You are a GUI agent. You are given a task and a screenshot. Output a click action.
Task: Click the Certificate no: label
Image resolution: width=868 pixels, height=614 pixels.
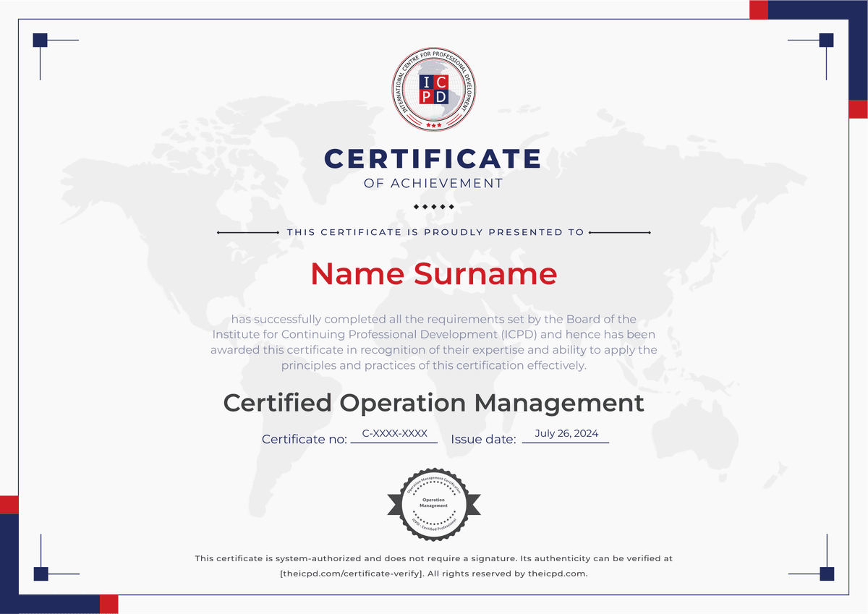point(305,439)
